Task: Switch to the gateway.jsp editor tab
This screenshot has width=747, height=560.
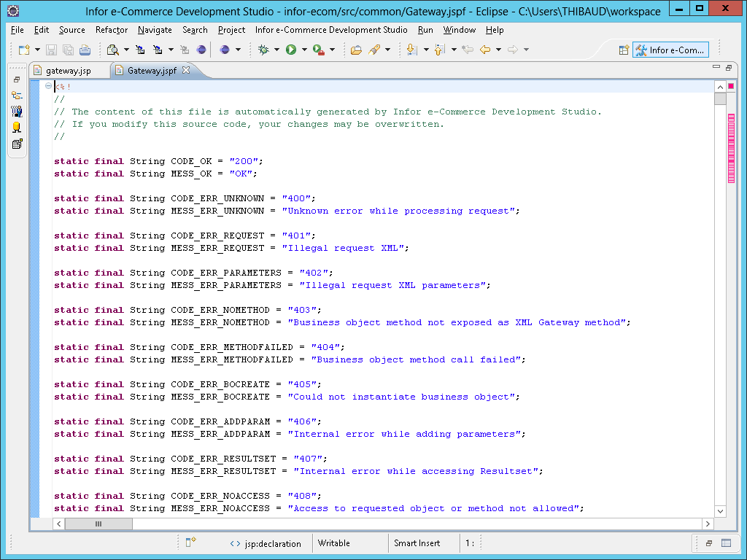Action: click(68, 71)
